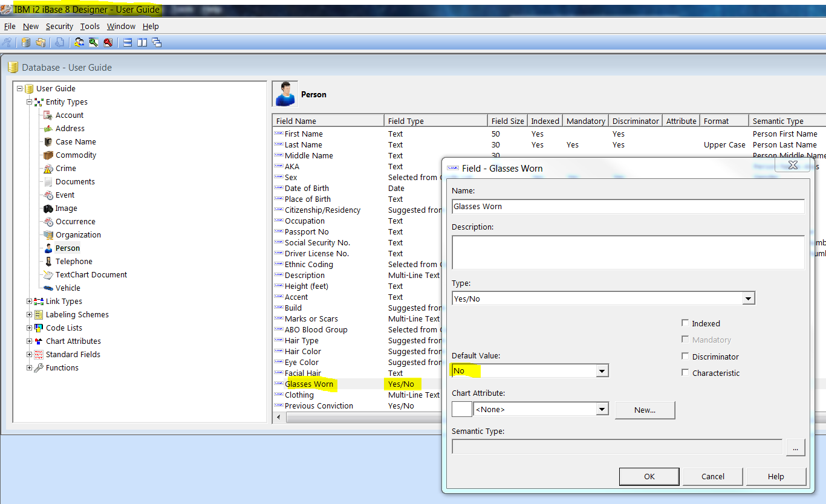The width and height of the screenshot is (826, 504).
Task: Enable the Indexed checkbox
Action: pyautogui.click(x=685, y=323)
